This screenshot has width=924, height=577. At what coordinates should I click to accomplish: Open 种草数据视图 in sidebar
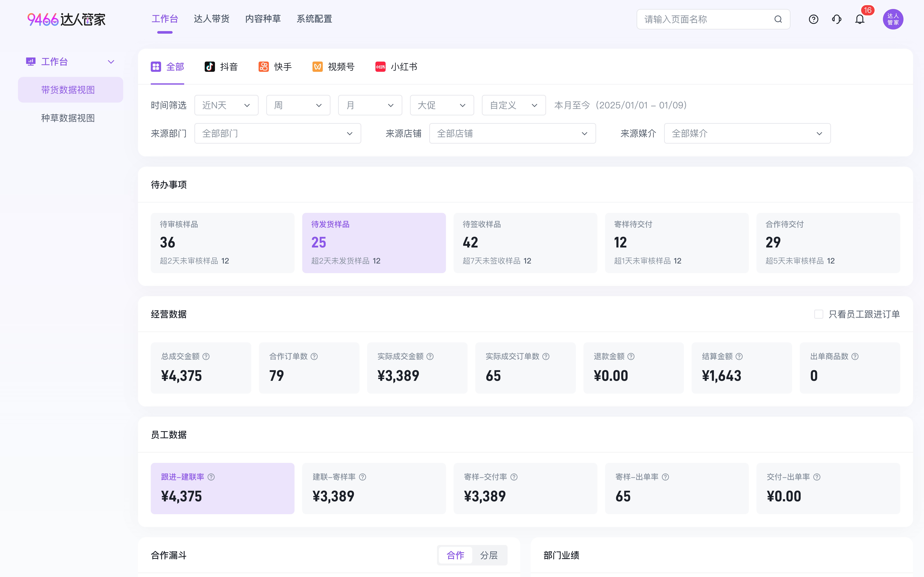tap(68, 118)
